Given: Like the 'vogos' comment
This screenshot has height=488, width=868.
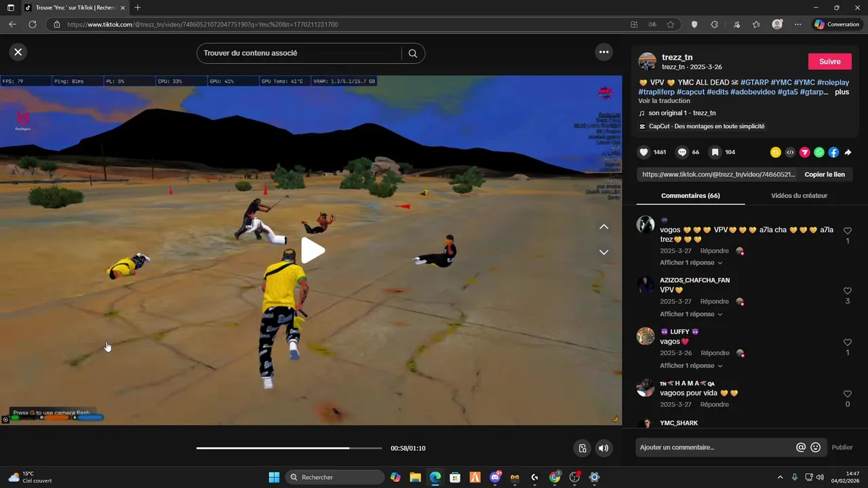Looking at the screenshot, I should click(848, 231).
